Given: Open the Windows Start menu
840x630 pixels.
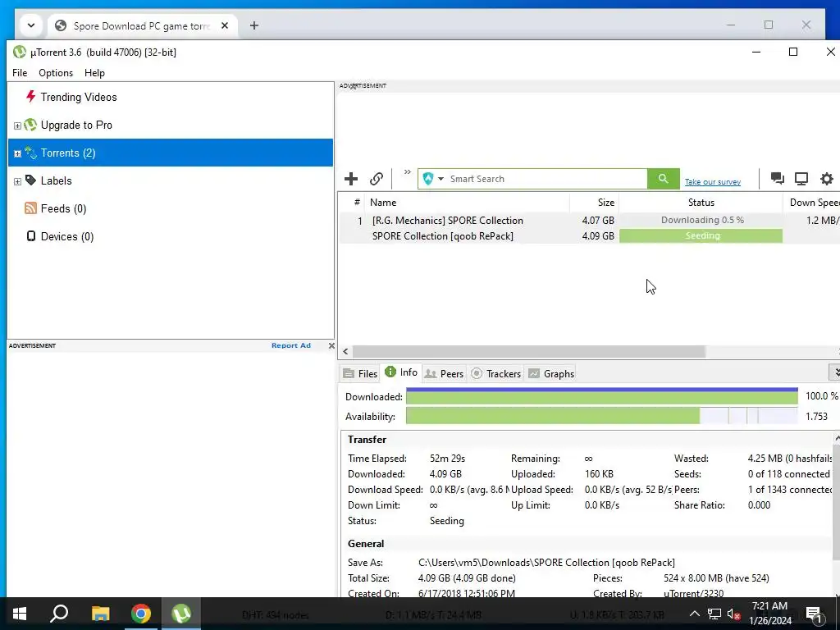Looking at the screenshot, I should (20, 614).
